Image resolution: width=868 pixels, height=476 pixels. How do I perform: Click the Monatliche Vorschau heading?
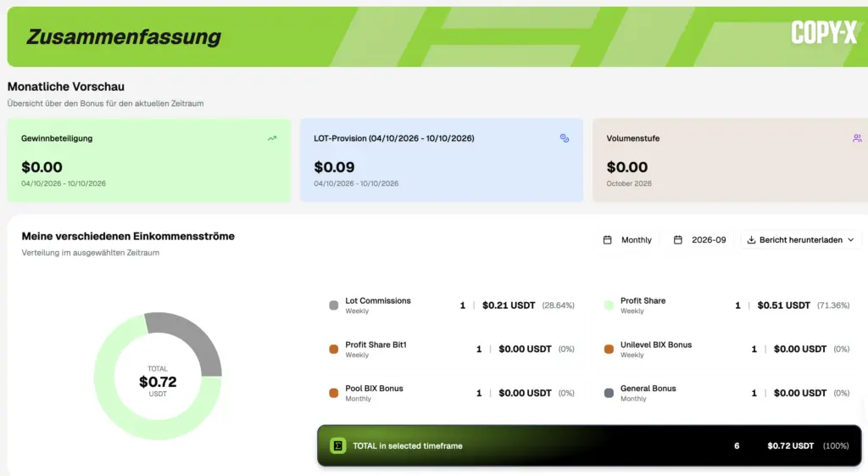pos(66,87)
